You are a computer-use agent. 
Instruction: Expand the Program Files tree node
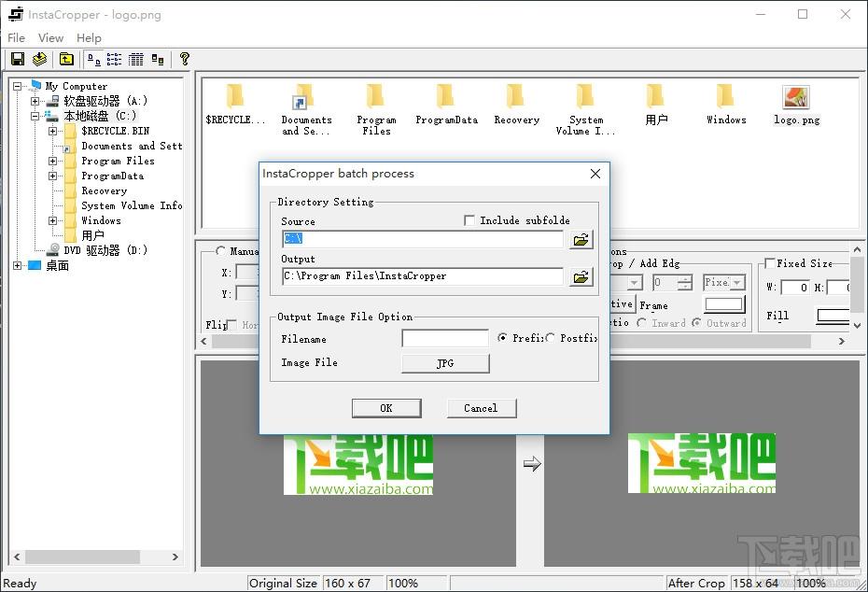pos(52,162)
